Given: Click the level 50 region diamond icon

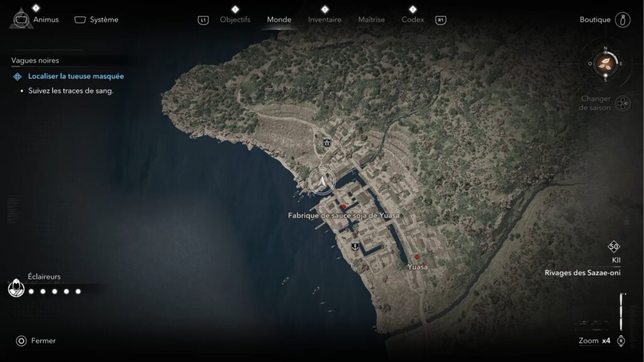Looking at the screenshot, I should pyautogui.click(x=614, y=246).
